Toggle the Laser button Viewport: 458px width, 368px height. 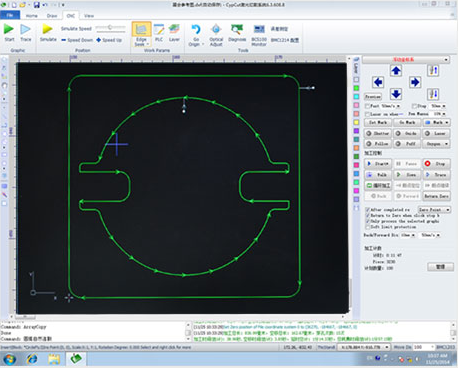pos(436,133)
